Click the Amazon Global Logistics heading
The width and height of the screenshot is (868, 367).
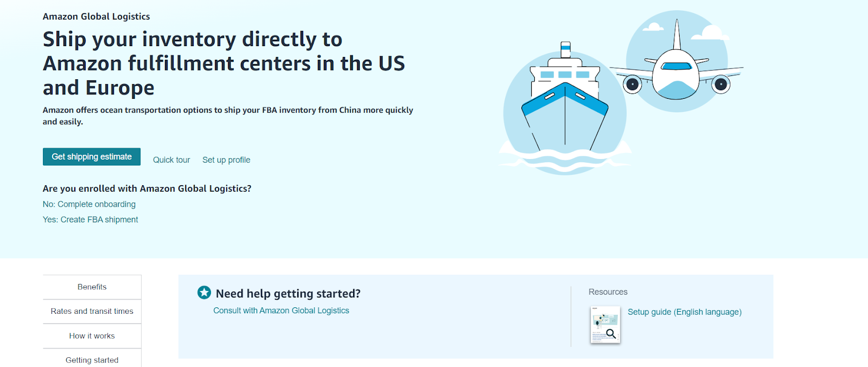[x=96, y=16]
